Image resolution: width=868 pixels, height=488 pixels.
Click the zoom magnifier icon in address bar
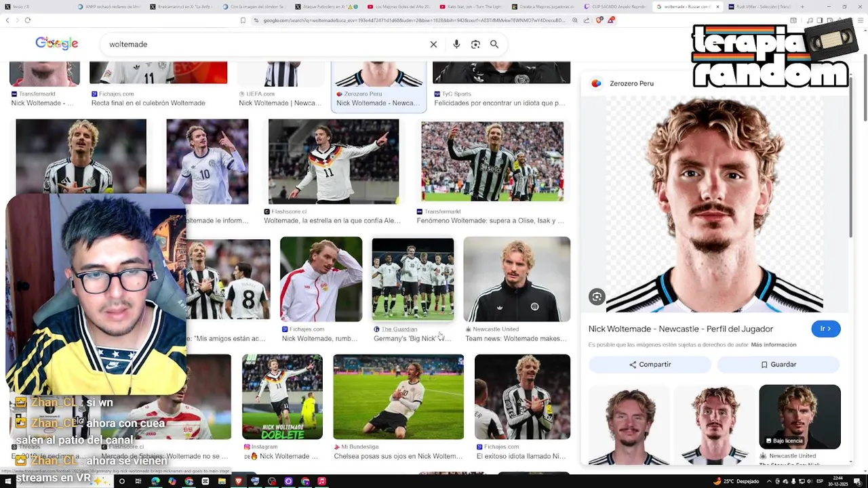[x=575, y=20]
